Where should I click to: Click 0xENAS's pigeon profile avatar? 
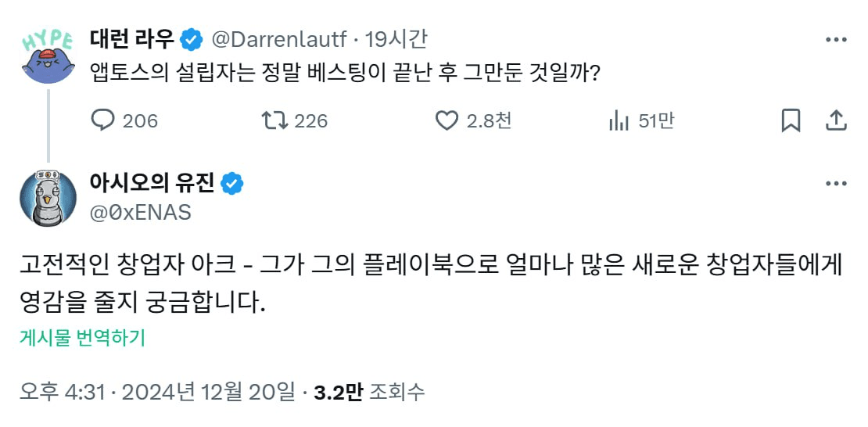click(x=48, y=198)
